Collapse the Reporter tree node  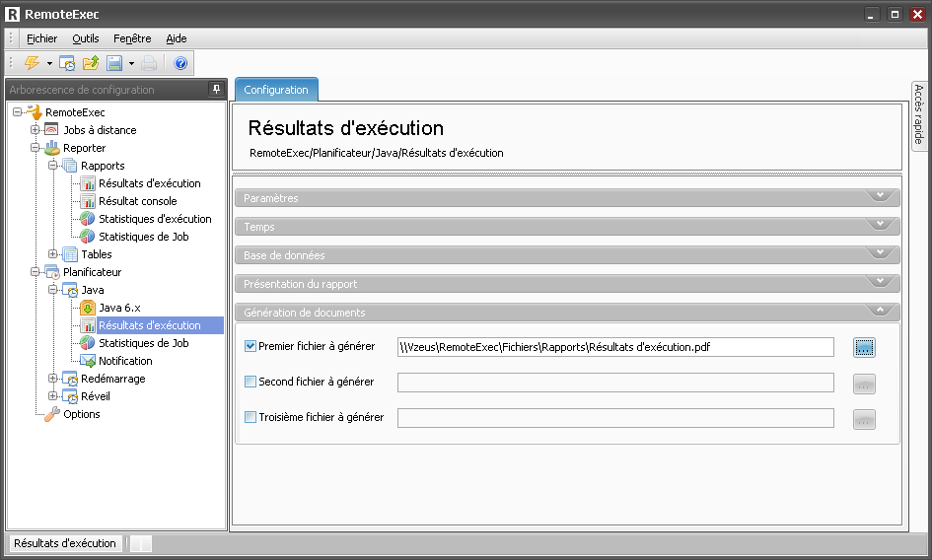point(36,148)
